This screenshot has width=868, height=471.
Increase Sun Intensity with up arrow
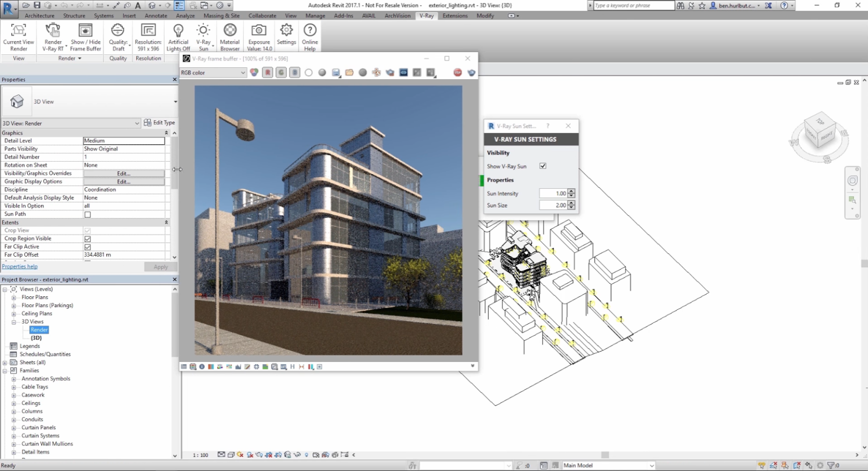(571, 191)
